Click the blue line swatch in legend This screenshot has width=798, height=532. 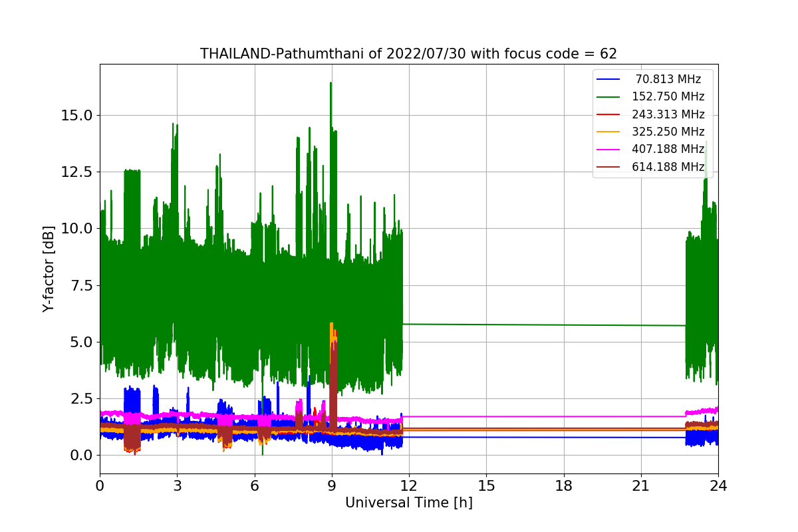coord(608,80)
